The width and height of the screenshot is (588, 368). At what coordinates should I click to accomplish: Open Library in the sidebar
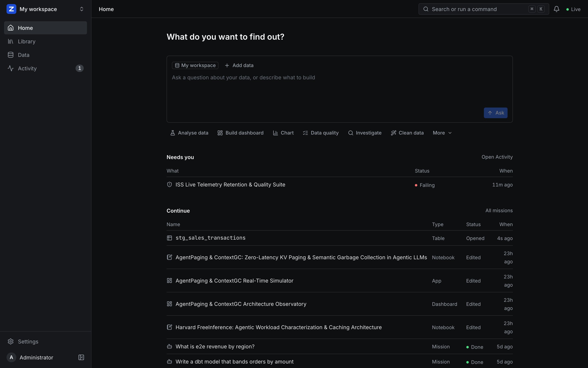coord(46,41)
